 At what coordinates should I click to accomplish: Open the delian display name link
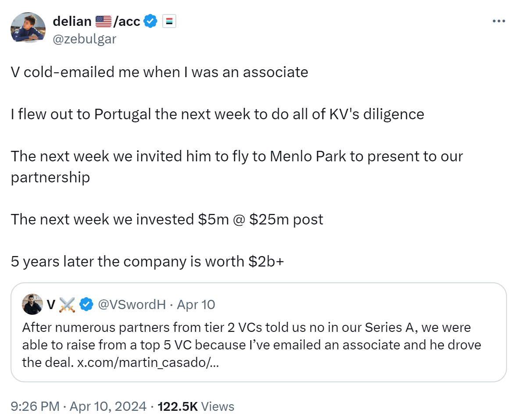(x=72, y=21)
